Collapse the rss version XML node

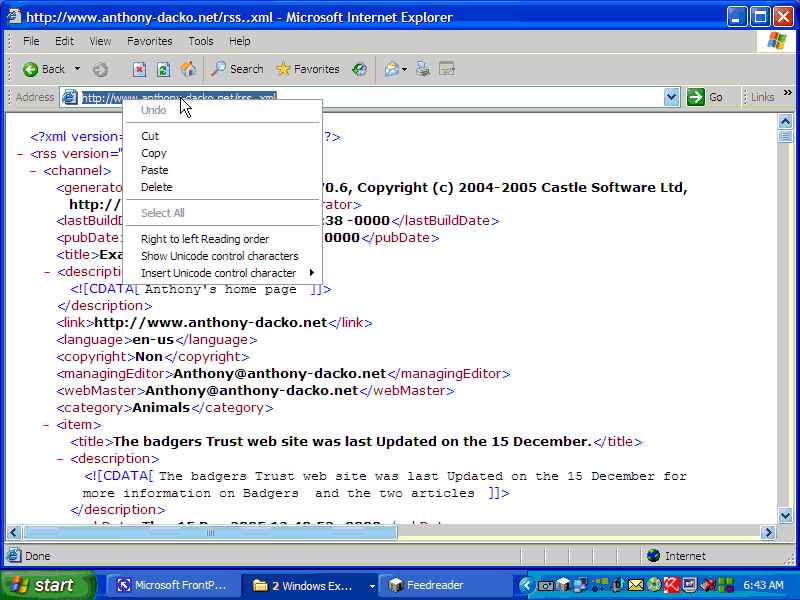pos(20,154)
